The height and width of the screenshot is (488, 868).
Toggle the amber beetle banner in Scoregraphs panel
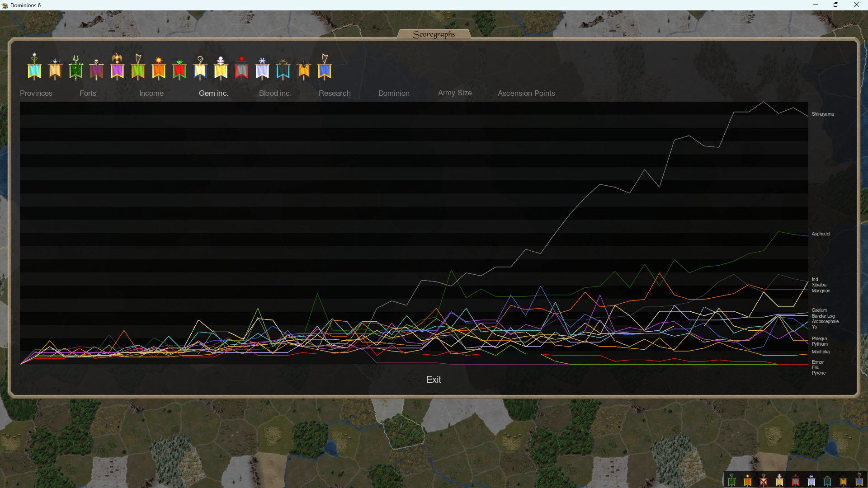point(304,70)
